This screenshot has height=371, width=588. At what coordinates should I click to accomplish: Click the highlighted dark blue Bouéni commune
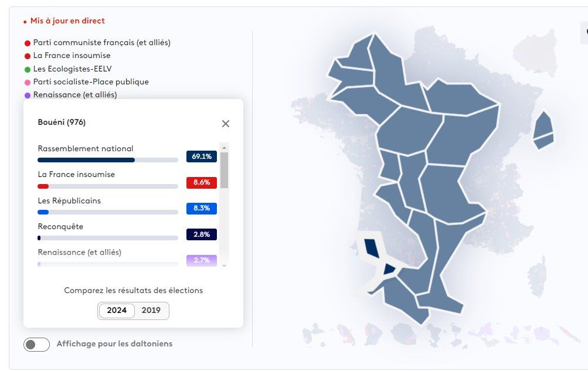point(372,247)
